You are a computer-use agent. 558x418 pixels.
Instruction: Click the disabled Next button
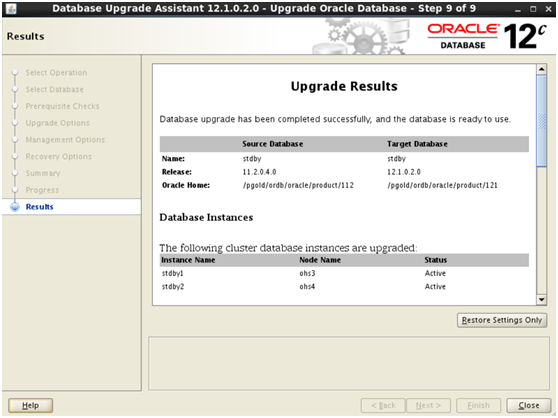[428, 405]
